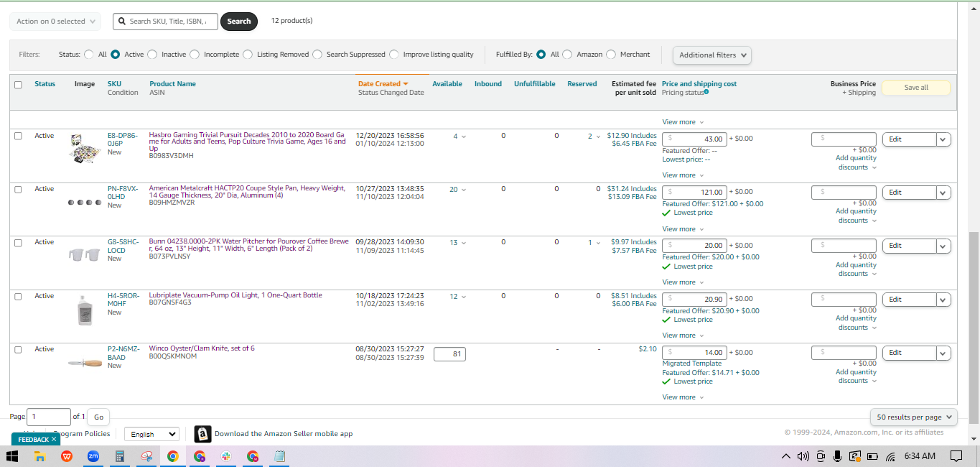980x467 pixels.
Task: Filter Fulfilled By Amazon
Action: [x=567, y=54]
